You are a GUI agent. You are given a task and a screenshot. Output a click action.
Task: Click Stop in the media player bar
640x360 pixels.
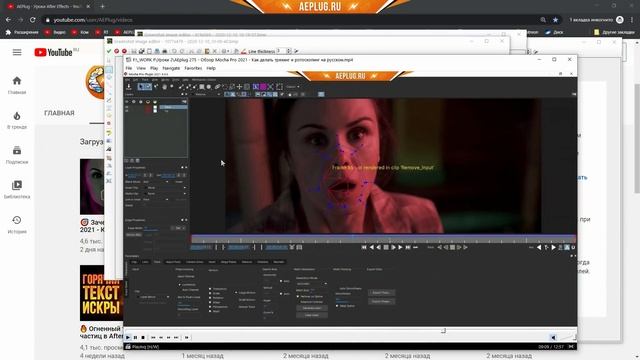pyautogui.click(x=143, y=338)
